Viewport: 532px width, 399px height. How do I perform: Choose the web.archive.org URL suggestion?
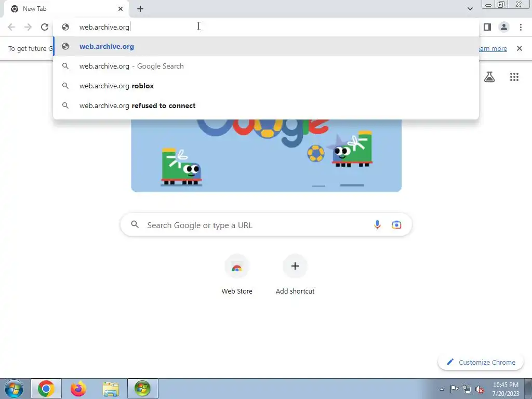[x=266, y=46]
